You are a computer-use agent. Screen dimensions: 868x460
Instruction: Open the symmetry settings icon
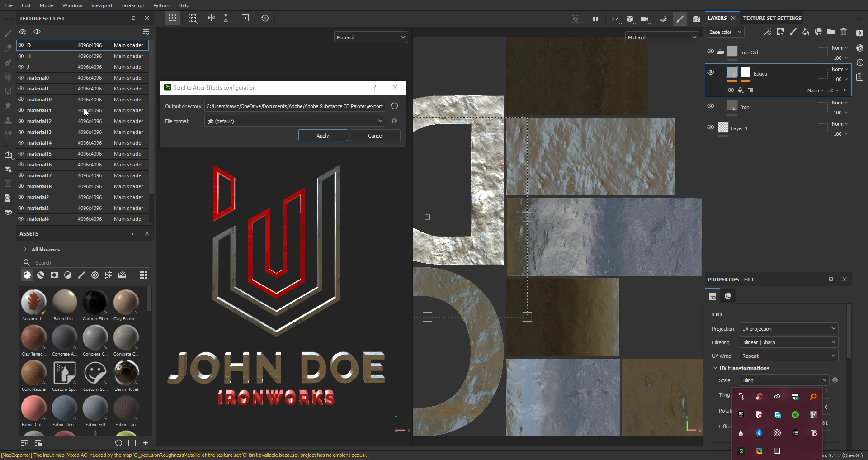pos(615,19)
